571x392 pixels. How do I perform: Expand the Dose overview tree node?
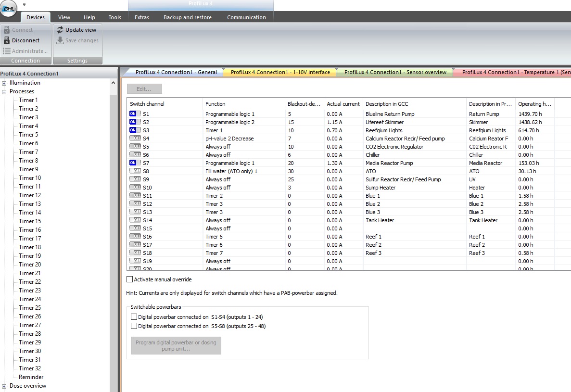4,386
